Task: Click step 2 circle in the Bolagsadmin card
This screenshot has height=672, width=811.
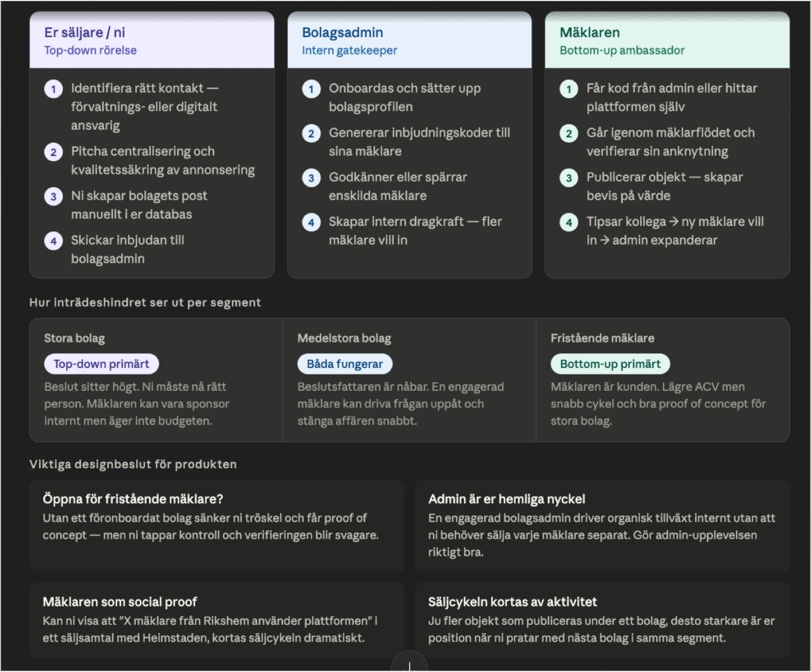Action: coord(311,134)
